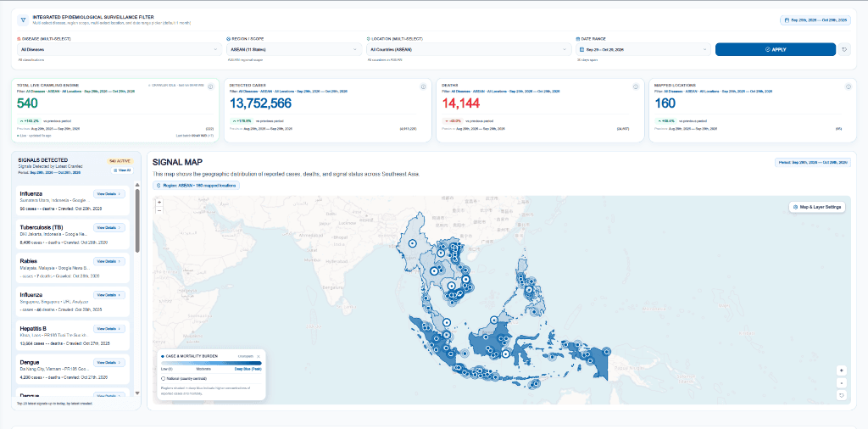
Task: Click calendar icon inside Date Range field
Action: point(581,49)
